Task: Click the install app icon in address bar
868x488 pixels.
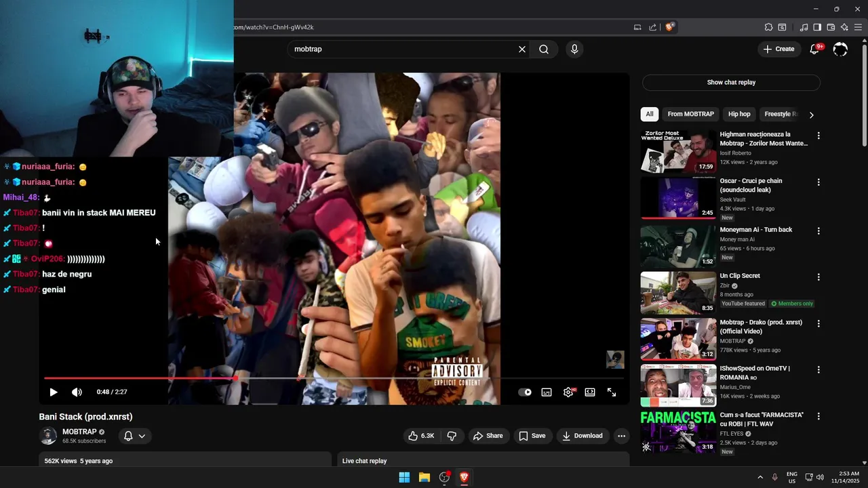Action: [637, 27]
